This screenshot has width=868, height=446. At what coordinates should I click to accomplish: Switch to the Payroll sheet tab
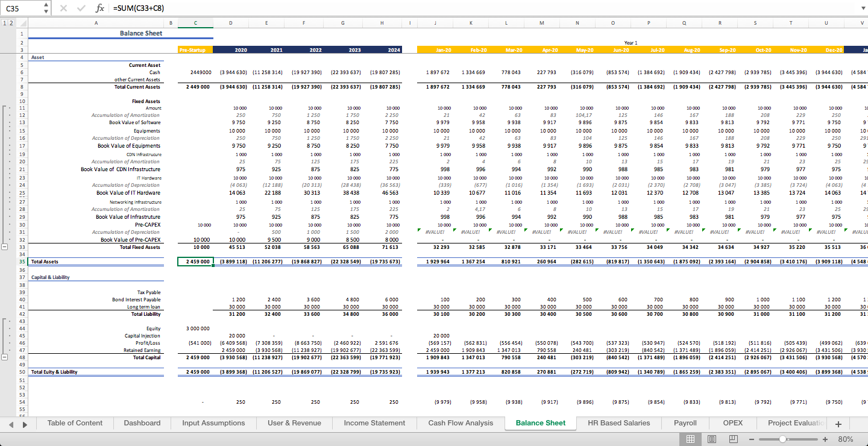(x=685, y=423)
